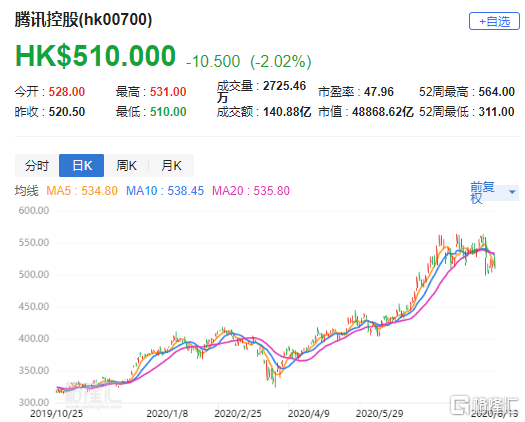The image size is (525, 422).
Task: Open the 周K weekly chart tab
Action: point(126,165)
